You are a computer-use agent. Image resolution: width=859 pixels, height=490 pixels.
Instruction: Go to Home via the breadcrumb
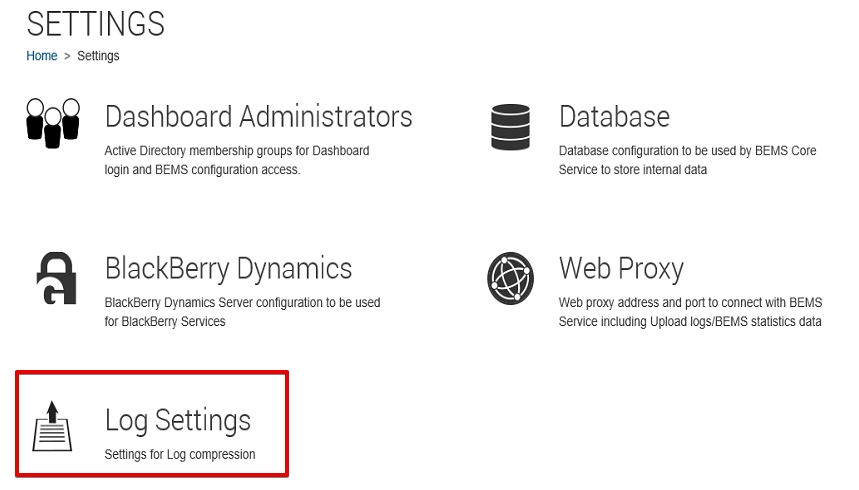[x=42, y=56]
